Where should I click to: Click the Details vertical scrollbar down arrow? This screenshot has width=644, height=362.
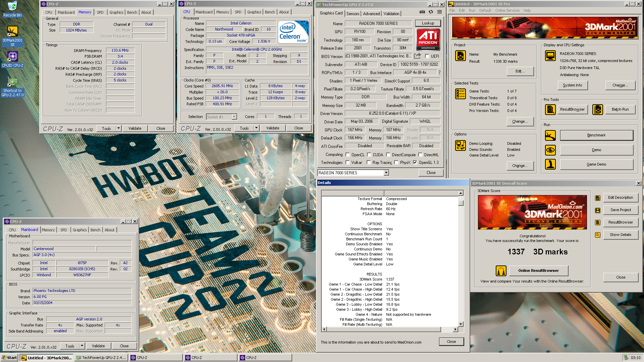(461, 324)
